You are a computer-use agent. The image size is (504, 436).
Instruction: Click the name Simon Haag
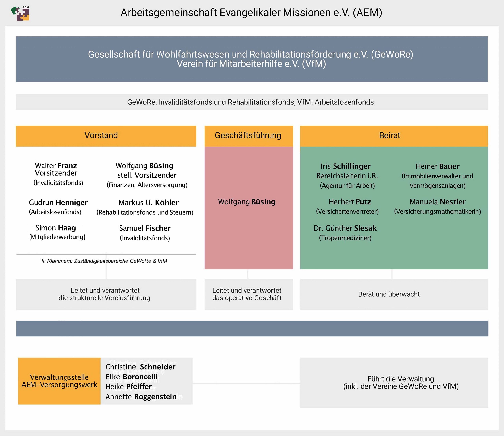pos(56,228)
